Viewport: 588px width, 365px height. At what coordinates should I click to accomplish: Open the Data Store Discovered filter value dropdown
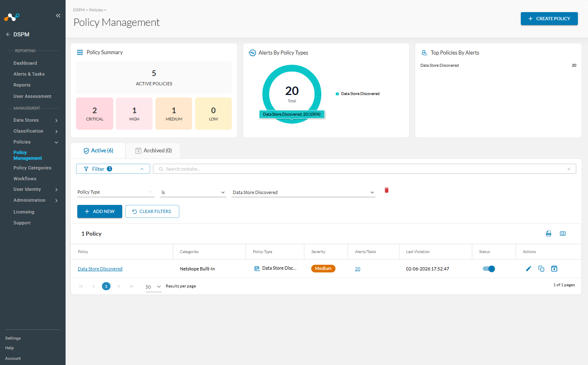tap(304, 192)
